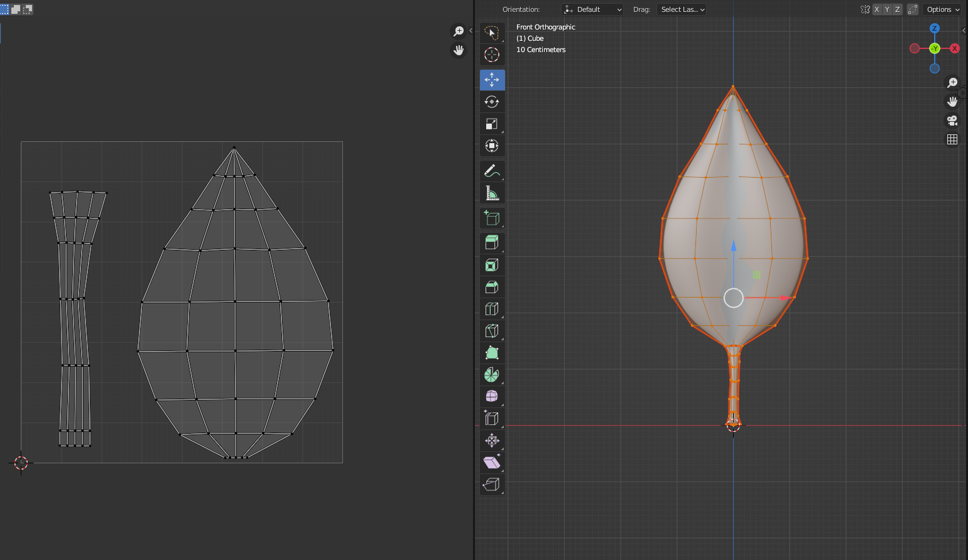Toggle Y axis mirror
The image size is (968, 560).
887,9
